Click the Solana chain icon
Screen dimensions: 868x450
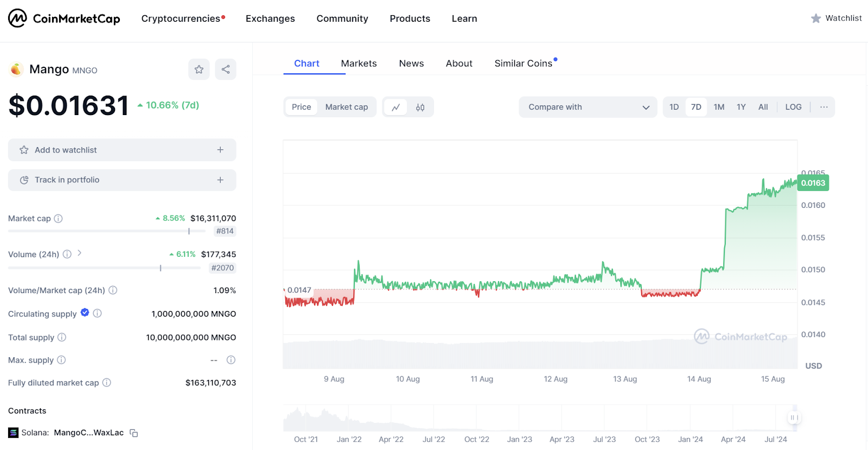click(x=13, y=433)
